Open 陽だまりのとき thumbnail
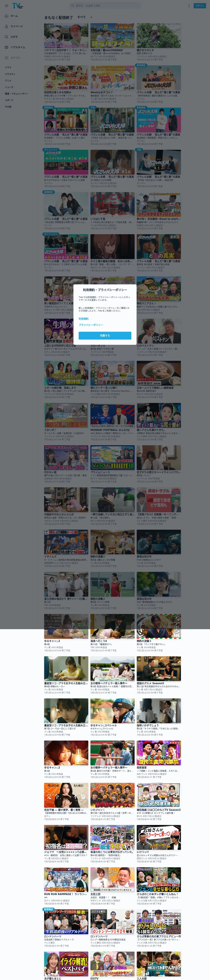The height and width of the screenshot is (980, 210). coord(159,35)
